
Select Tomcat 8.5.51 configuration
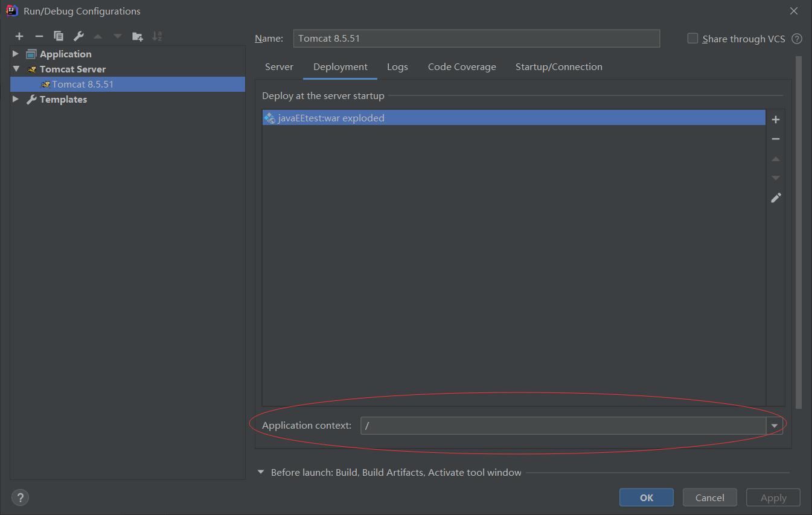(127, 84)
